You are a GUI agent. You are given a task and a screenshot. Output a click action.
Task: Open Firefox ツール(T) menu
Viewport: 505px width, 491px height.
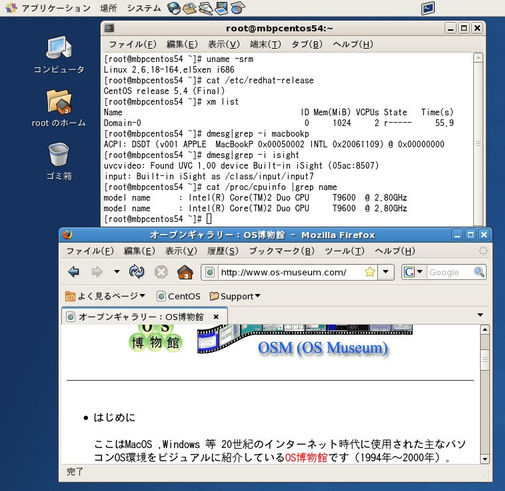[345, 251]
